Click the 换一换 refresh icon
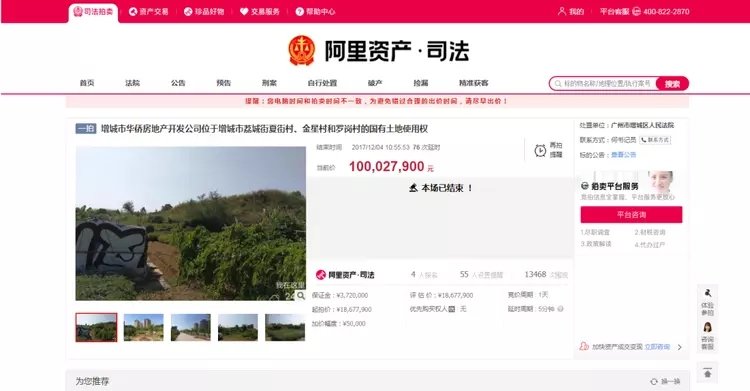The height and width of the screenshot is (391, 750). click(654, 381)
